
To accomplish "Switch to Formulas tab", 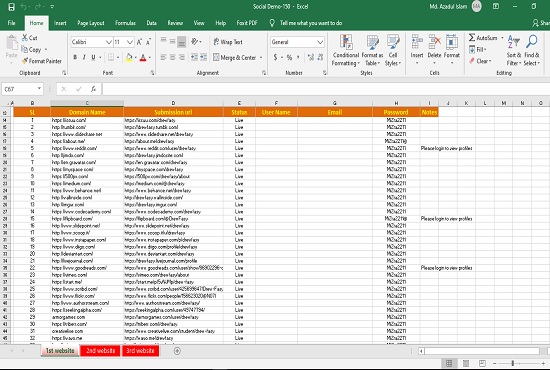I will click(125, 23).
